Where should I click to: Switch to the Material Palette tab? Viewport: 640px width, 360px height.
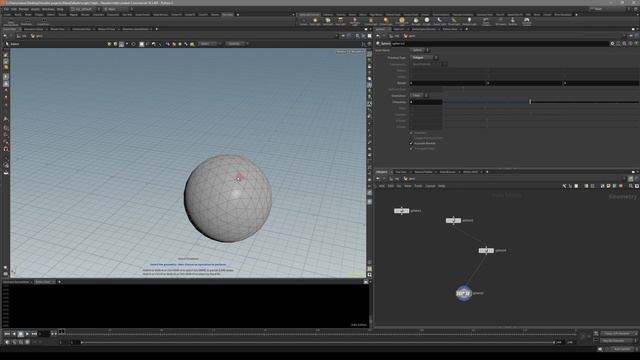(424, 172)
